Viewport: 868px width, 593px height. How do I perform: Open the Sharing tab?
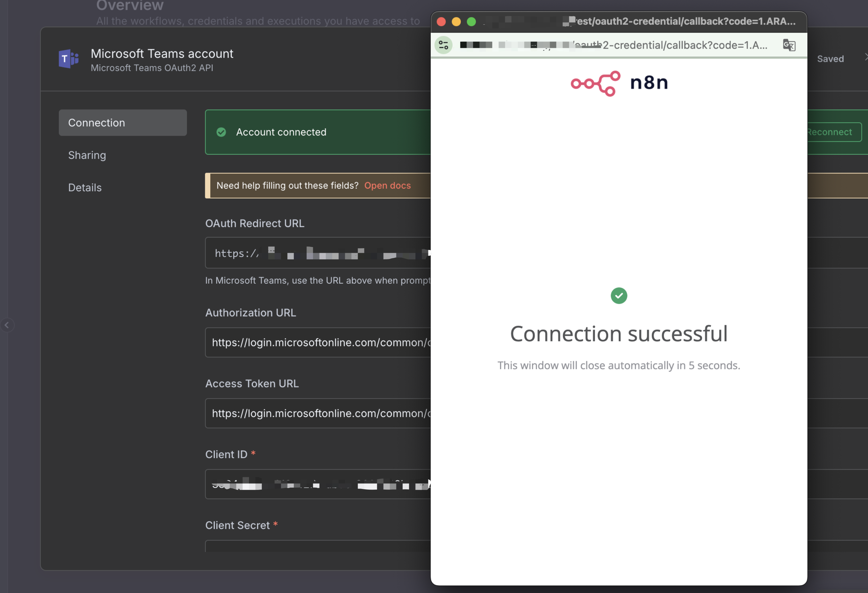[87, 155]
